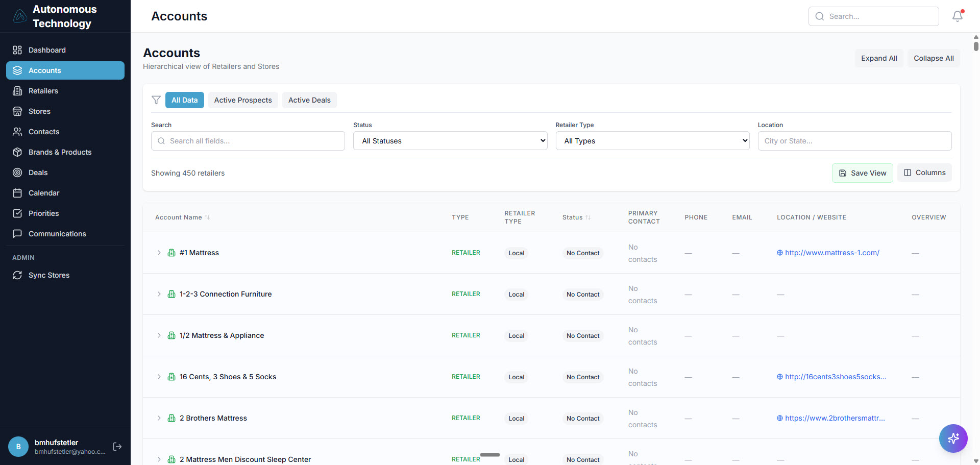Open Contacts from the sidebar
980x465 pixels.
[x=43, y=132]
